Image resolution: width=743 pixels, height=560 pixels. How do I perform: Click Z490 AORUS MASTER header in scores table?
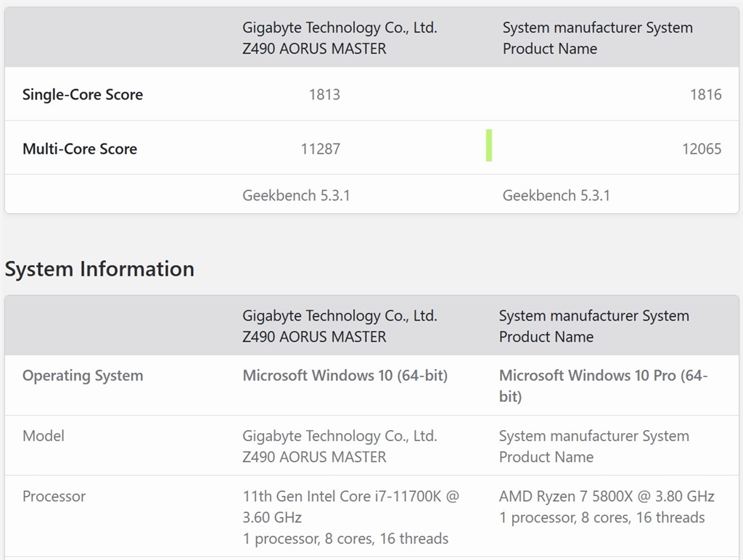click(x=340, y=38)
